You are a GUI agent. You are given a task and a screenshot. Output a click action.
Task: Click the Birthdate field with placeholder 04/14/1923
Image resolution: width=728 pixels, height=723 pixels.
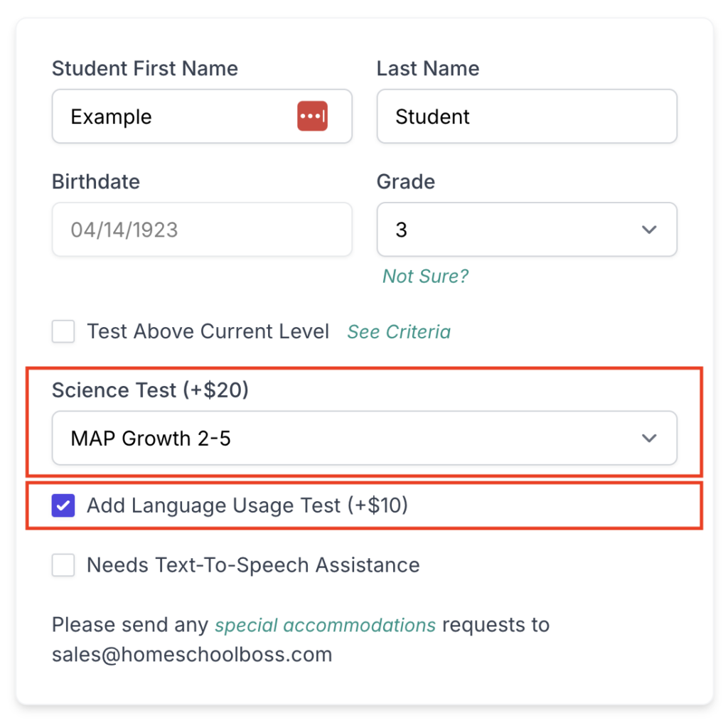202,230
